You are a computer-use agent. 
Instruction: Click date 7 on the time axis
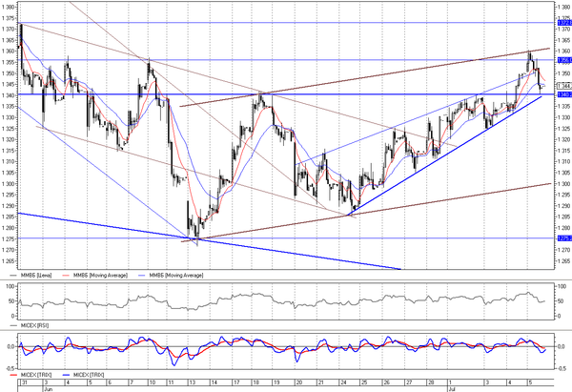pos(132,382)
